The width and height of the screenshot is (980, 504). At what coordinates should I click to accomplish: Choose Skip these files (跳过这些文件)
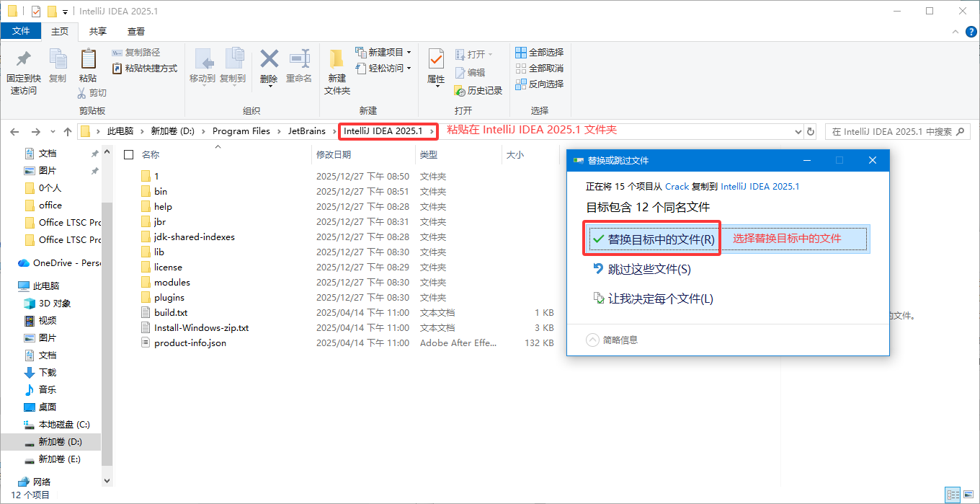(641, 269)
